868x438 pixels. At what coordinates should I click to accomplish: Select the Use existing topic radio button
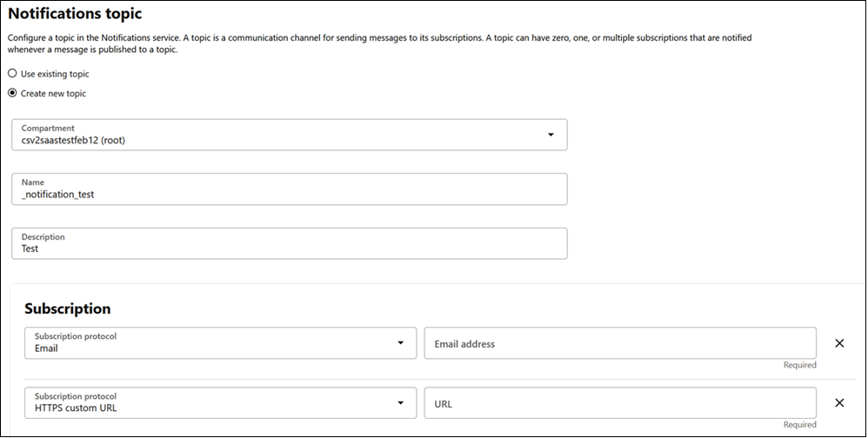pos(12,74)
